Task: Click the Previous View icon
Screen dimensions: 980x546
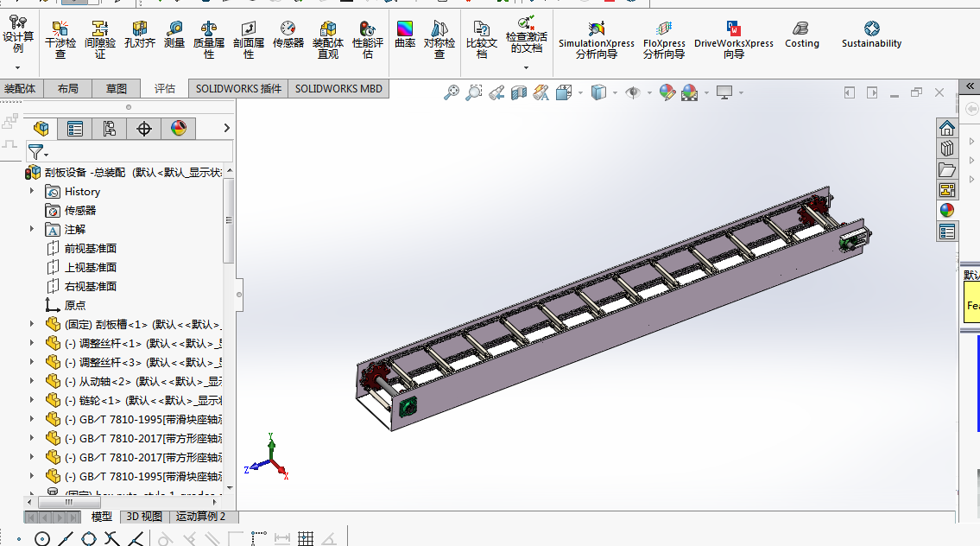Action: (496, 92)
